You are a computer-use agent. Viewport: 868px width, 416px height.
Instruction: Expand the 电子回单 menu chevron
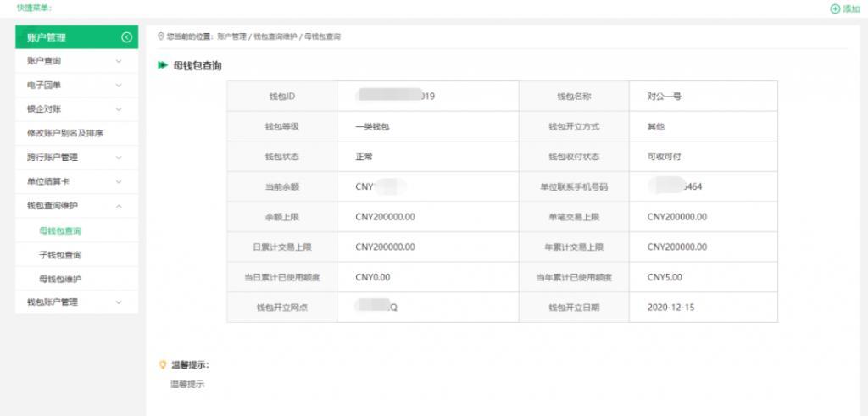(x=119, y=86)
